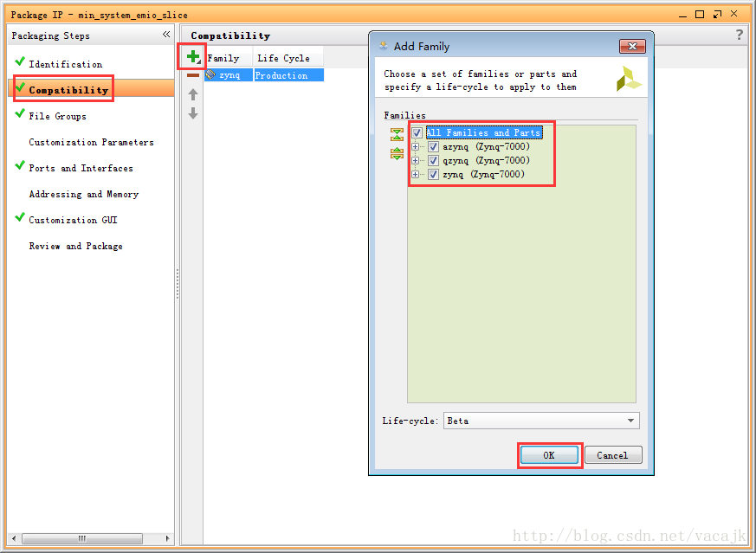Expand the zynq (Zynq-7000) tree node
Screen dimensions: 756x553
click(x=415, y=174)
